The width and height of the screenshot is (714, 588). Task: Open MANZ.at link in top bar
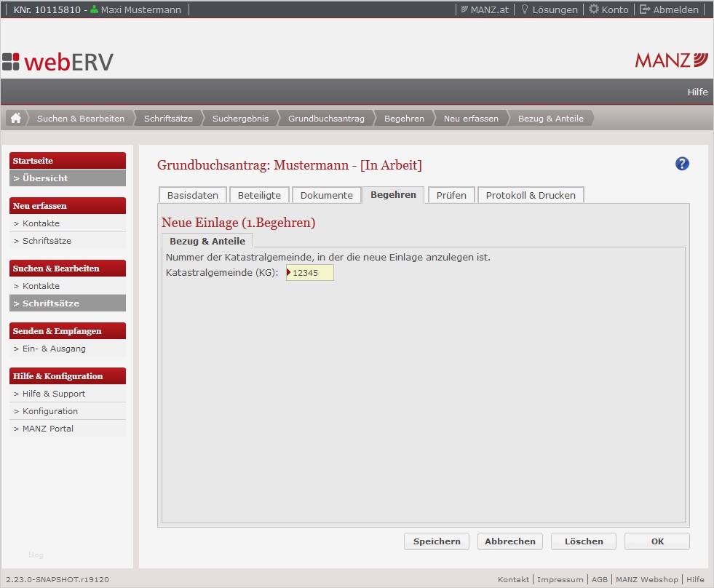[x=485, y=9]
